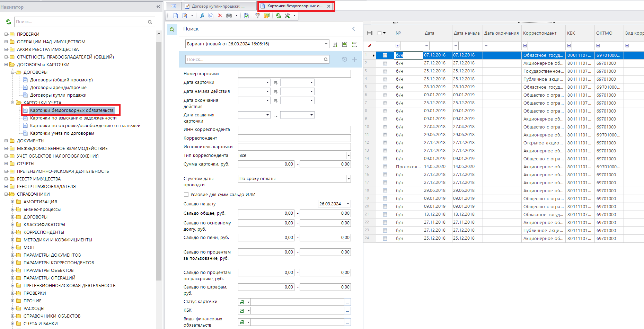
Task: Open first Дата карточки date dropdown
Action: pos(267,82)
